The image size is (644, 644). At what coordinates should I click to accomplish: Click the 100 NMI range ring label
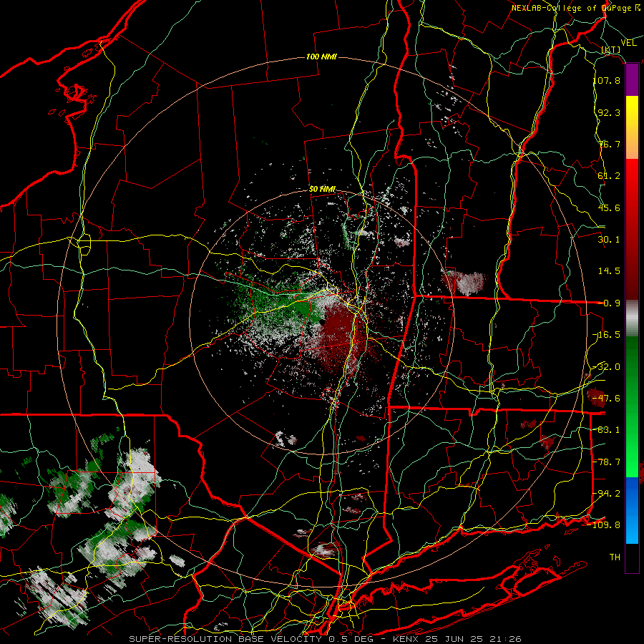[321, 57]
